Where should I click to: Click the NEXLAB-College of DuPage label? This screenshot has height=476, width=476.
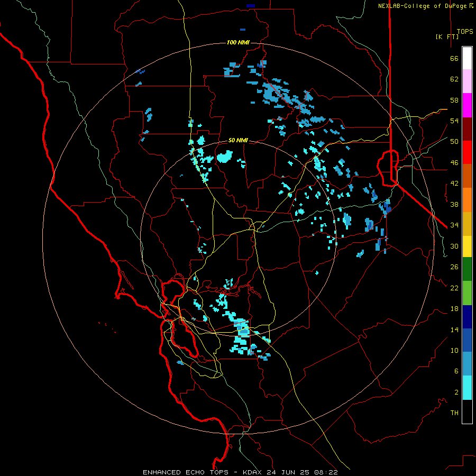(x=425, y=6)
